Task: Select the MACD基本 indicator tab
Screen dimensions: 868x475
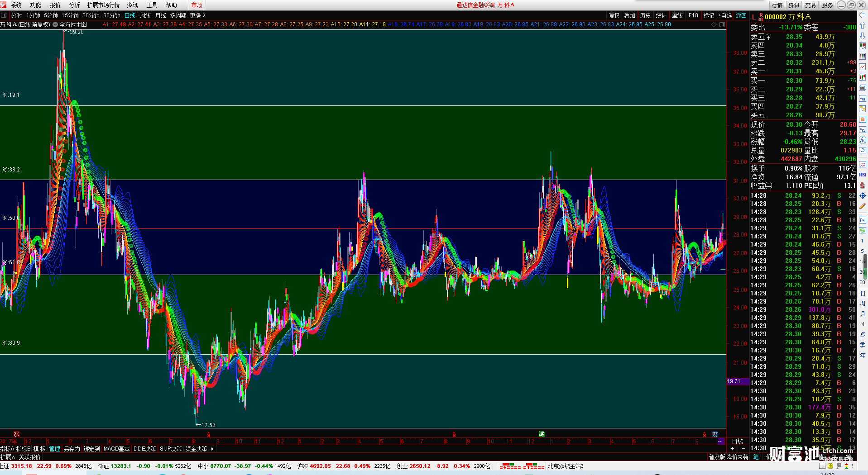Action: (x=116, y=449)
